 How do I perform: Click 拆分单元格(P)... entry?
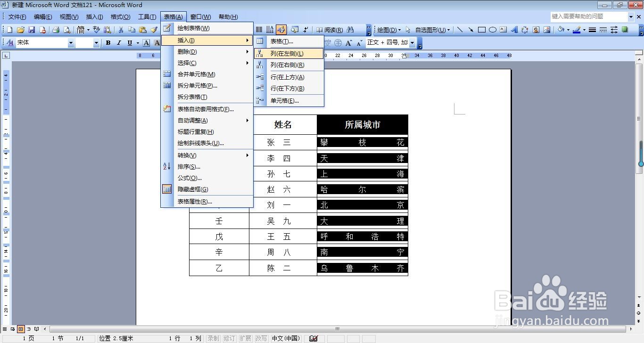point(207,86)
